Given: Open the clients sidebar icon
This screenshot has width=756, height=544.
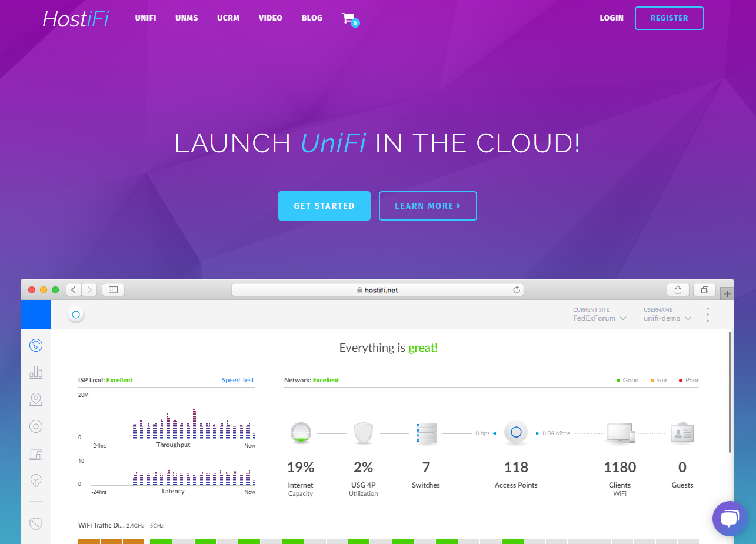Looking at the screenshot, I should point(36,454).
